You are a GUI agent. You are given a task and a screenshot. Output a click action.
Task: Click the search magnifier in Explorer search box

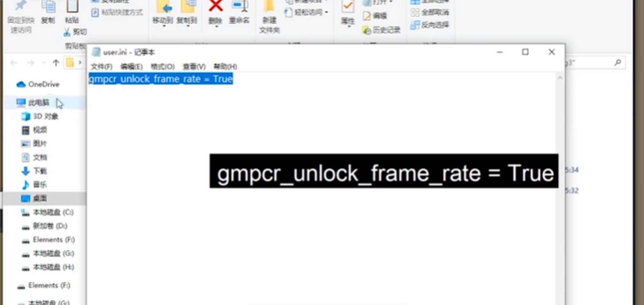click(618, 62)
